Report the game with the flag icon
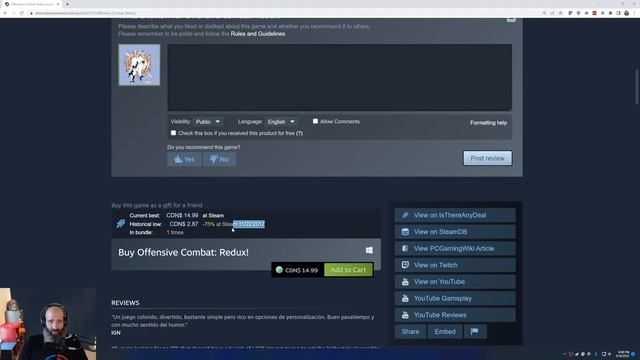This screenshot has width=640, height=360. point(474,331)
